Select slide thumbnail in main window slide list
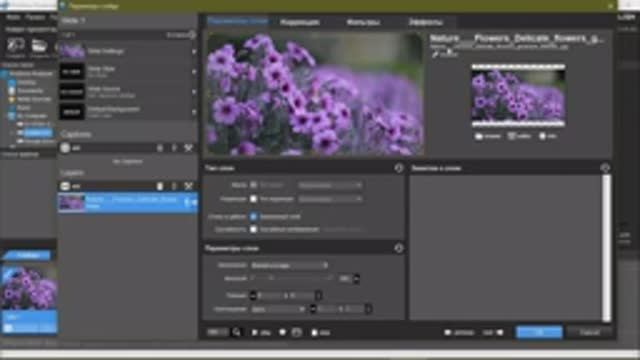Image resolution: width=640 pixels, height=360 pixels. [29, 288]
